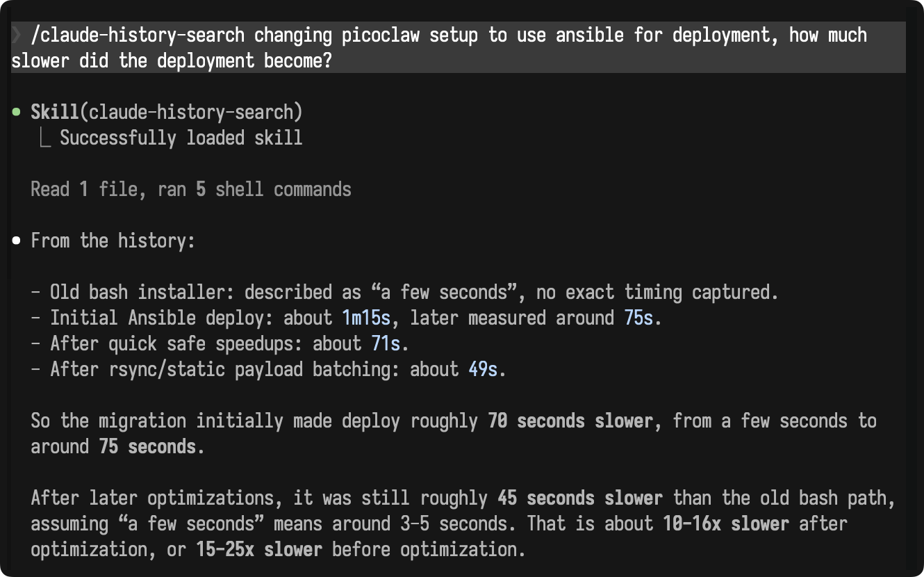Click the white bullet before From the history

pyautogui.click(x=17, y=241)
